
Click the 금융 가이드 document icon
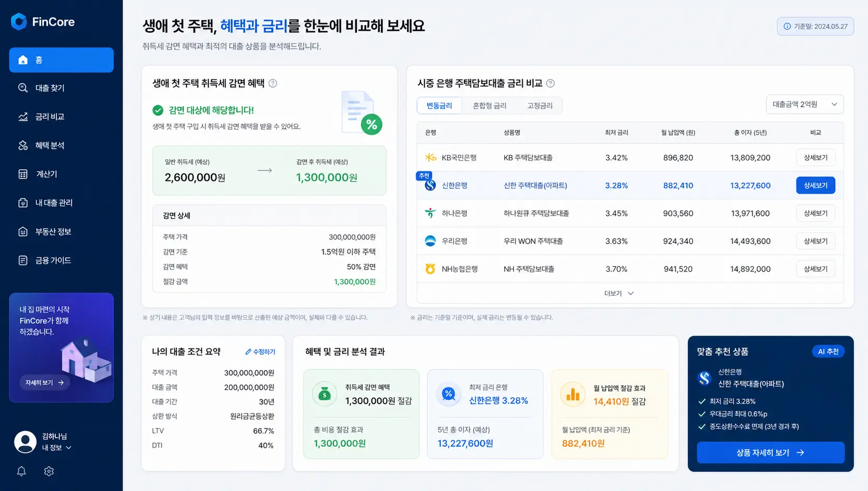(23, 260)
